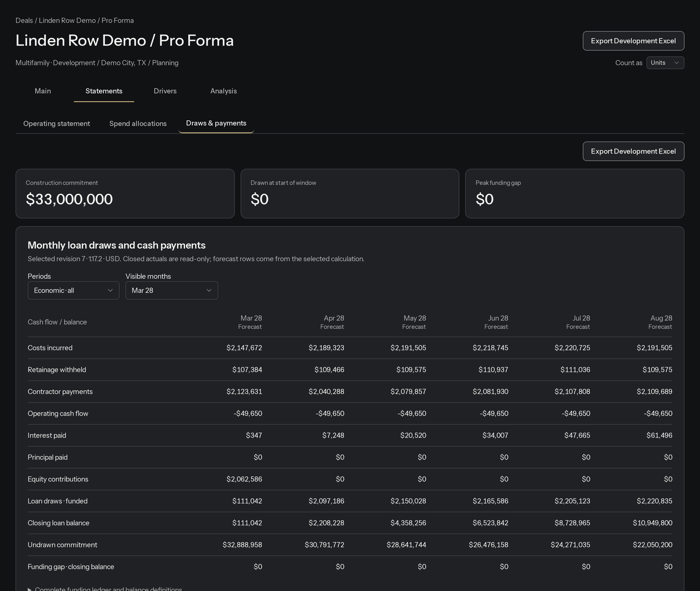This screenshot has width=700, height=591.
Task: Follow the Linden Row Demo breadcrumb link
Action: coord(67,20)
